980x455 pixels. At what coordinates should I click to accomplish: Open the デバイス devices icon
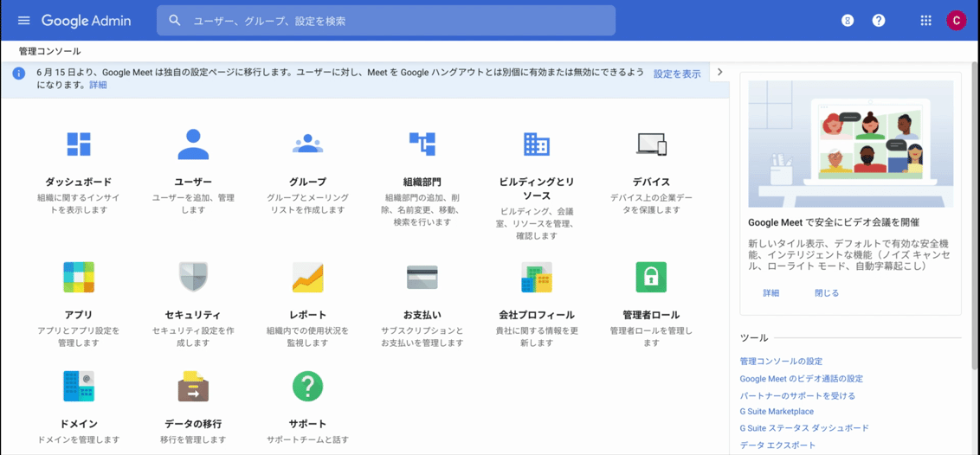(651, 144)
